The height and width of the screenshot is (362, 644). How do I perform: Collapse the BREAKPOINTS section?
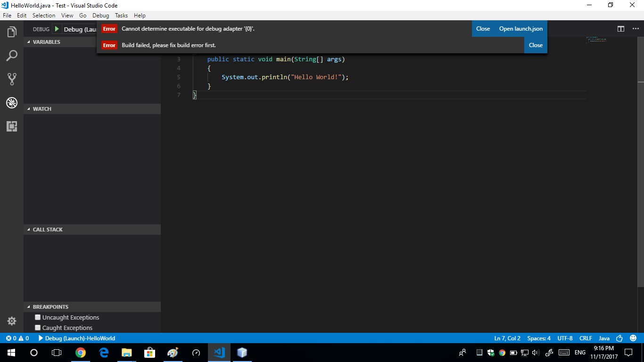click(92, 307)
